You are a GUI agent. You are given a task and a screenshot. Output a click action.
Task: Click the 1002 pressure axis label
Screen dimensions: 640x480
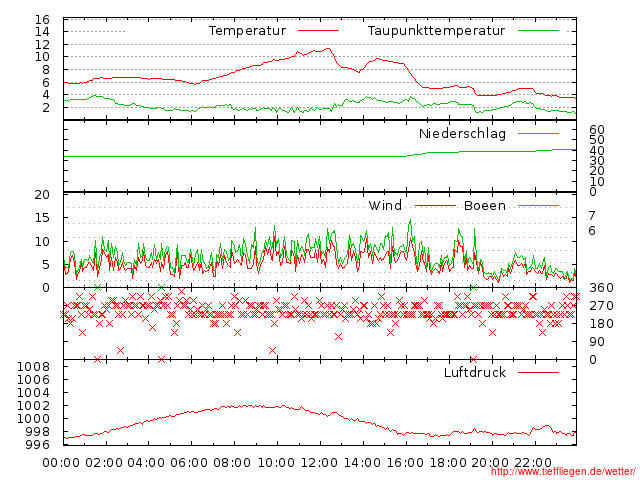point(33,406)
